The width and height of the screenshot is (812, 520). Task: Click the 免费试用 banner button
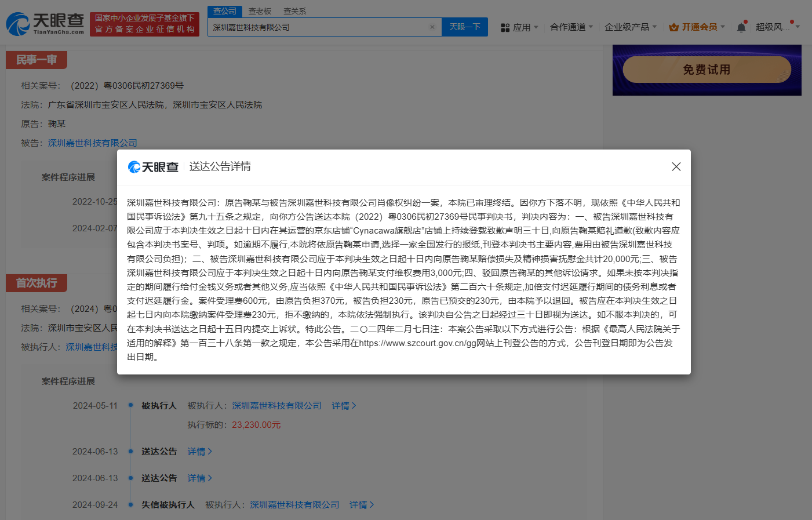click(x=707, y=70)
